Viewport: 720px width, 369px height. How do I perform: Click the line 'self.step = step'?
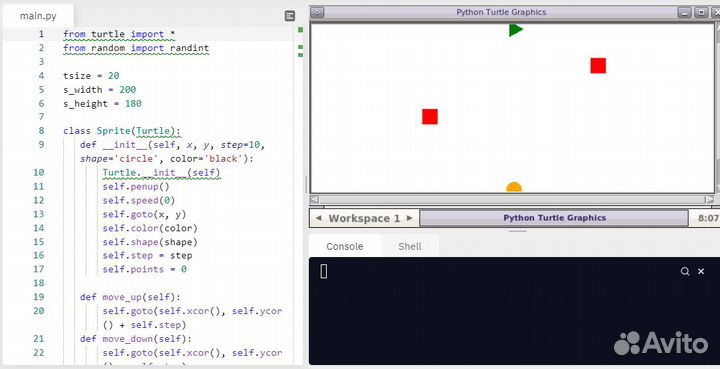pyautogui.click(x=147, y=256)
